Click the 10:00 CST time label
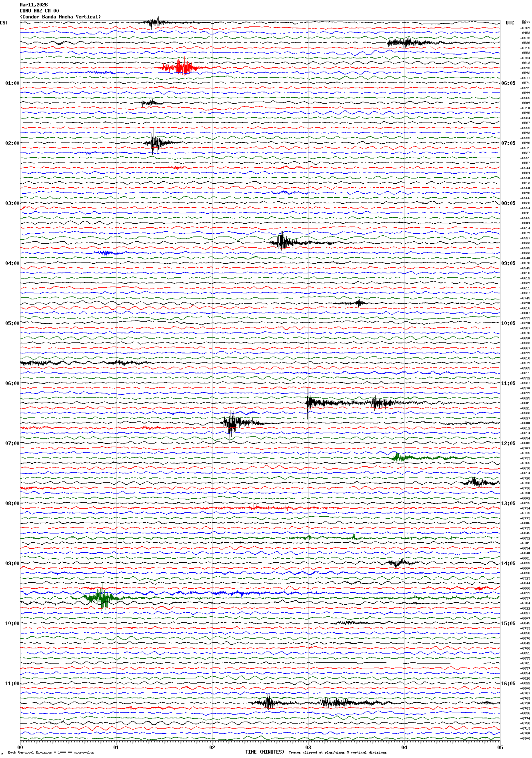532x758 pixels. pyautogui.click(x=12, y=624)
